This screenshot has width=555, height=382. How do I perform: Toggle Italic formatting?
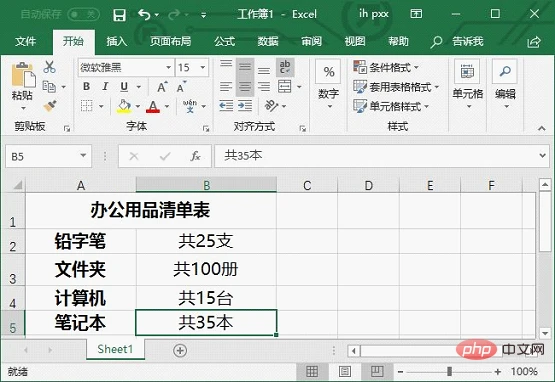pos(105,86)
